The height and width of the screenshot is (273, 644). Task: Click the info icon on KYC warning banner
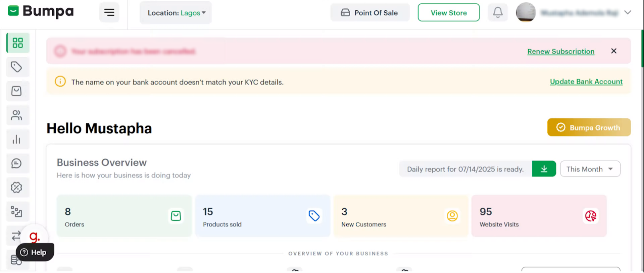60,81
